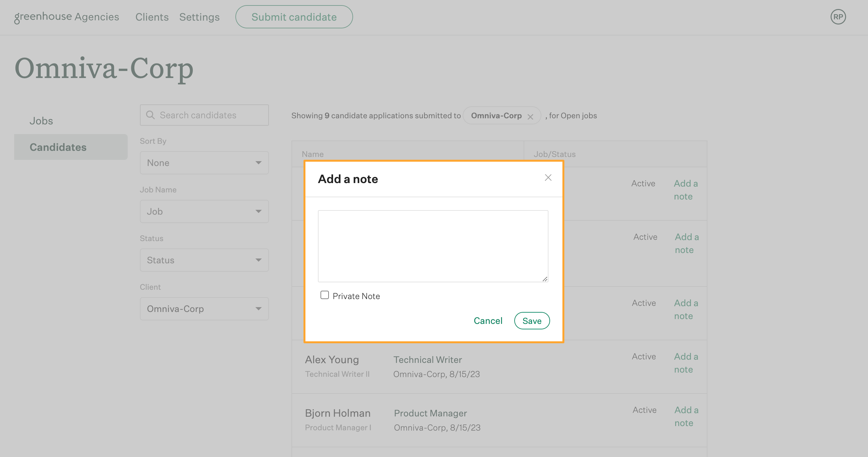Open the Clients menu item
The image size is (868, 457).
pyautogui.click(x=152, y=17)
